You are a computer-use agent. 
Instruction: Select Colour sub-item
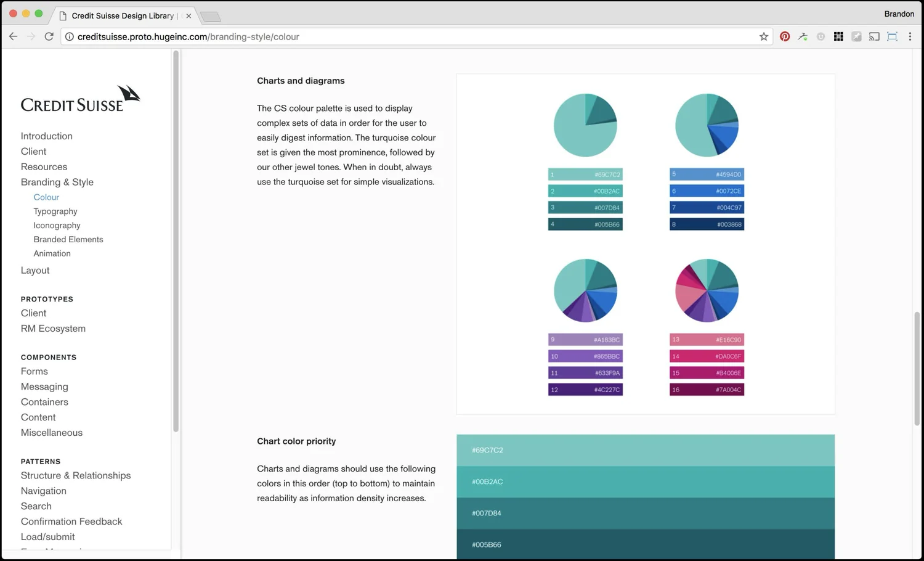tap(46, 197)
